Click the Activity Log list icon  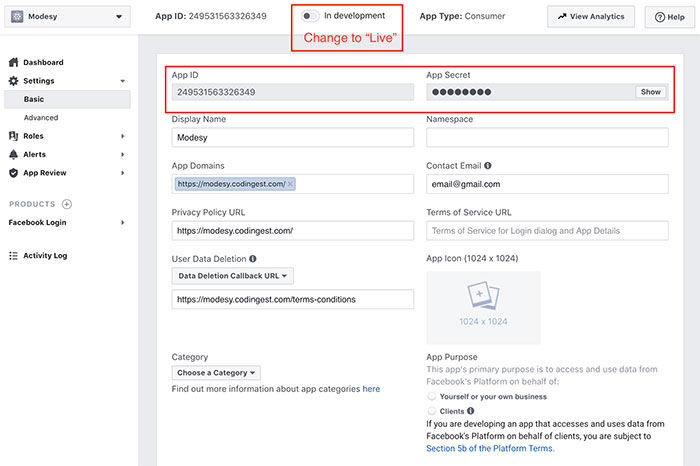pos(14,256)
